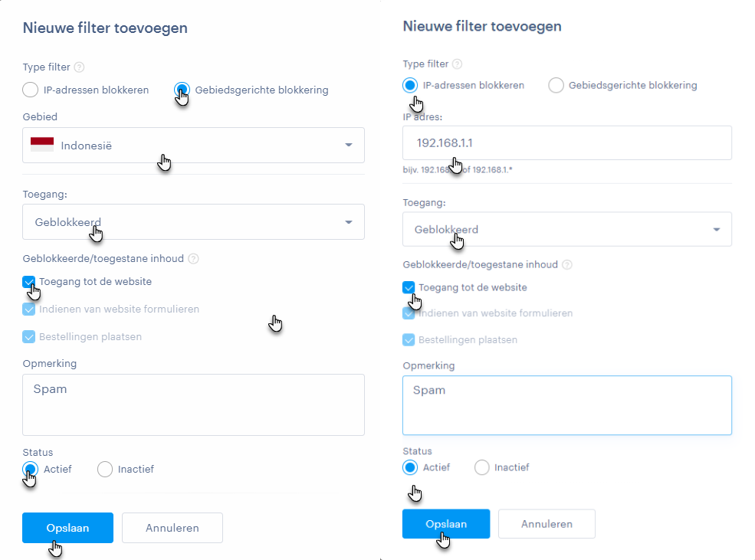Viewport: 755px width, 560px height.
Task: Save the IP filter with right Opslaan
Action: [446, 524]
